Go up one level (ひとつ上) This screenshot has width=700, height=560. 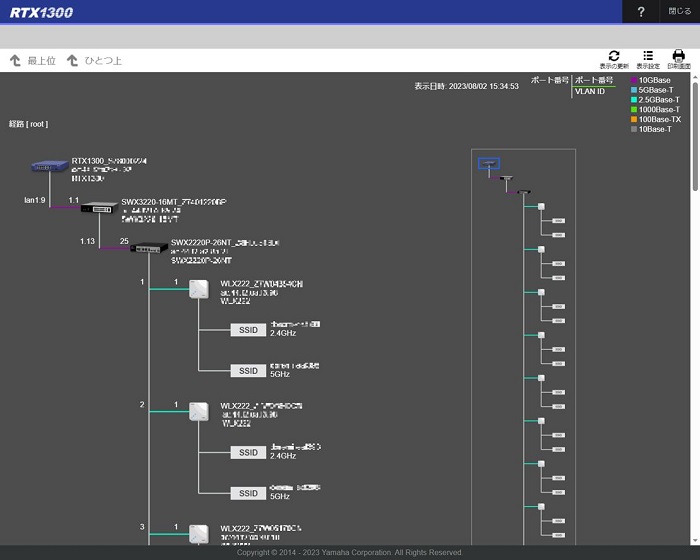click(94, 61)
